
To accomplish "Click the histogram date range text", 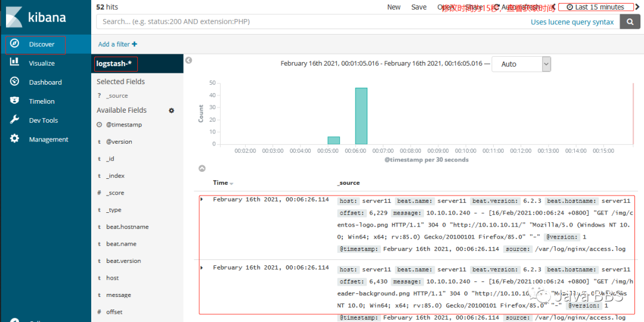I will [381, 64].
